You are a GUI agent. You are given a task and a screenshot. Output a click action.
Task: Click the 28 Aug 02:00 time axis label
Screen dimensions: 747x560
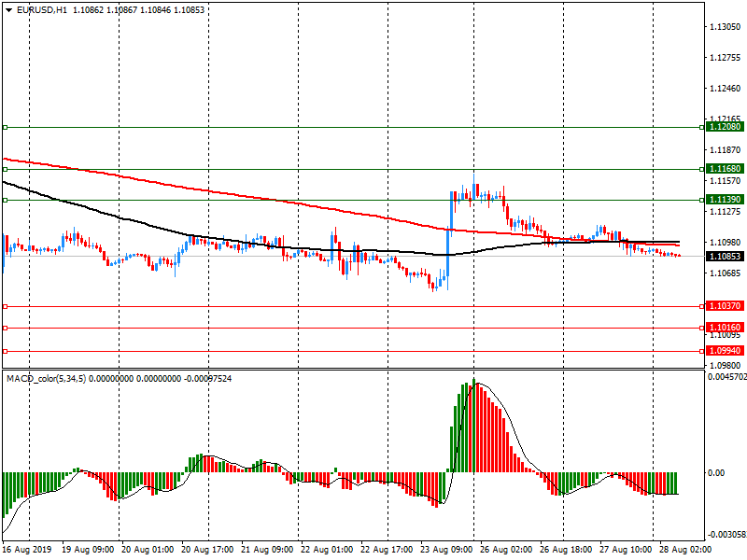click(x=685, y=550)
